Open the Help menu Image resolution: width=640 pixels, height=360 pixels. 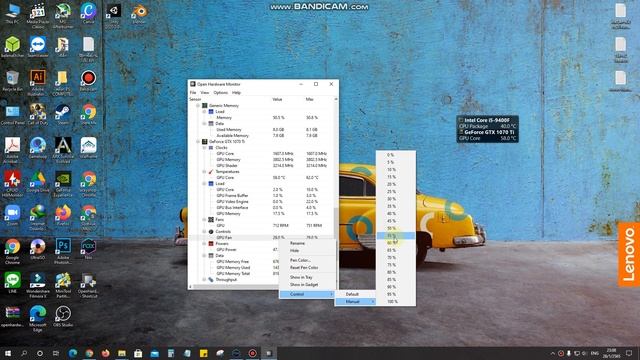pos(236,93)
